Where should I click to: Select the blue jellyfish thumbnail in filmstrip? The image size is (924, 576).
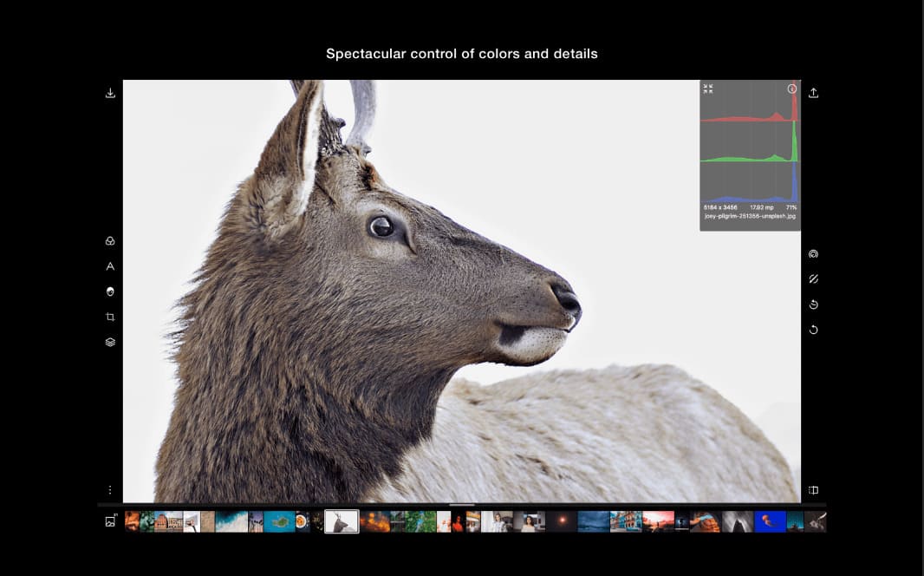click(x=770, y=521)
